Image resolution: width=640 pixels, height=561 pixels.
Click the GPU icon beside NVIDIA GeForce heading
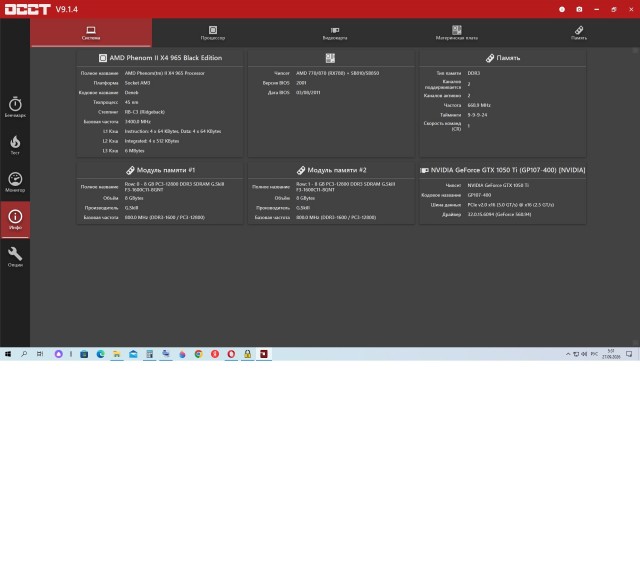[424, 170]
